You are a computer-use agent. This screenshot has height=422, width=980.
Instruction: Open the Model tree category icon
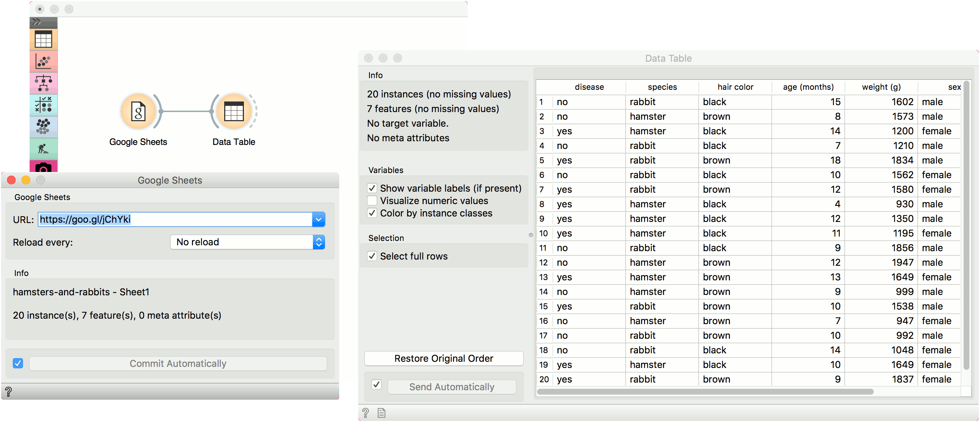43,83
